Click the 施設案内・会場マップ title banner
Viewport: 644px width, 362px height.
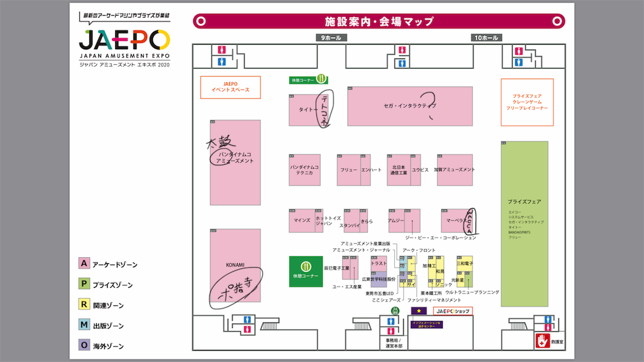tap(379, 21)
